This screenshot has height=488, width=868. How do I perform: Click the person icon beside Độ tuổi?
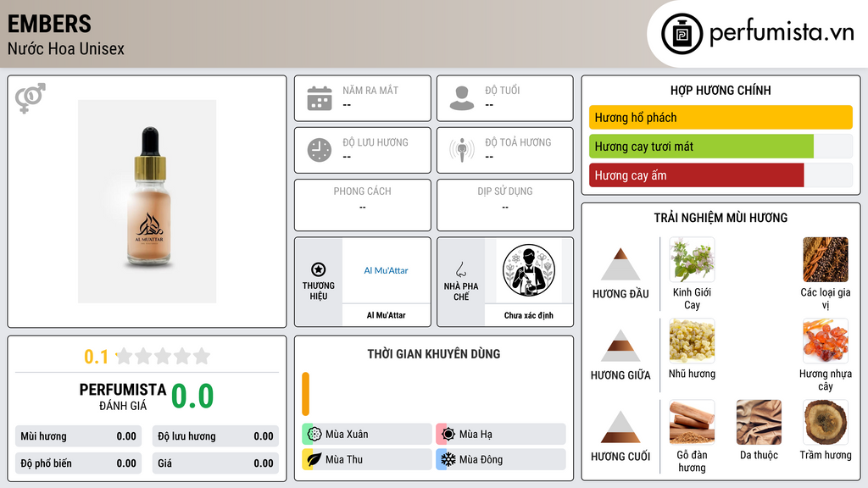click(x=462, y=98)
